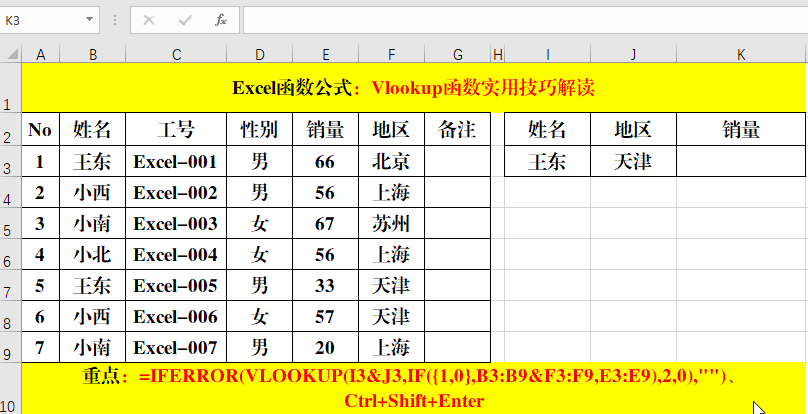Screen dimensions: 808x414
Task: Click the '地区' header in column J
Action: point(633,129)
